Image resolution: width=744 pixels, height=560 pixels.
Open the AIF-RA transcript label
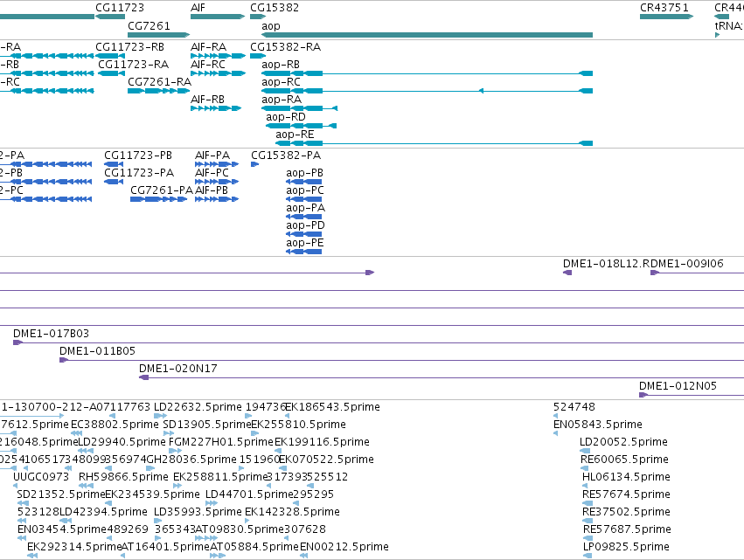(208, 47)
